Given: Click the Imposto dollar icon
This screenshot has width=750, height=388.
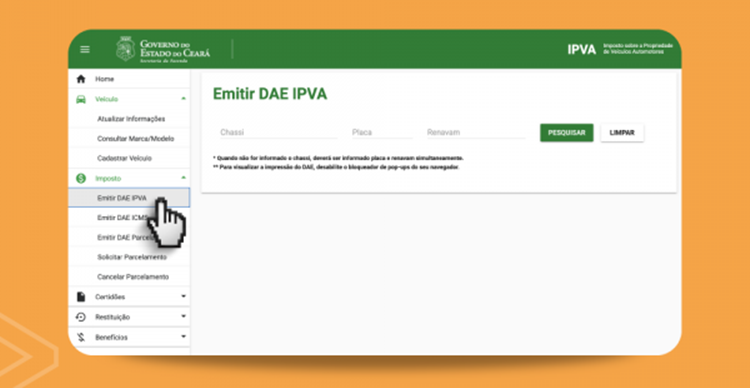Looking at the screenshot, I should [81, 178].
